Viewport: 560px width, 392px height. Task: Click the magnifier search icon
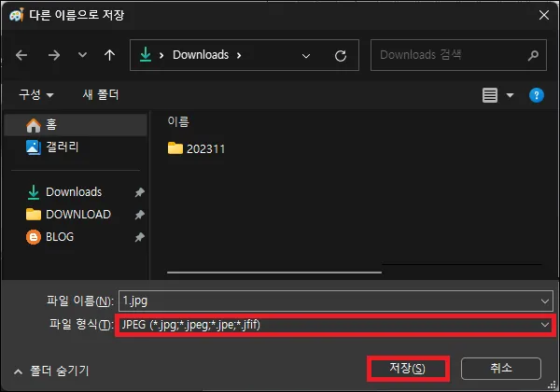coord(533,55)
